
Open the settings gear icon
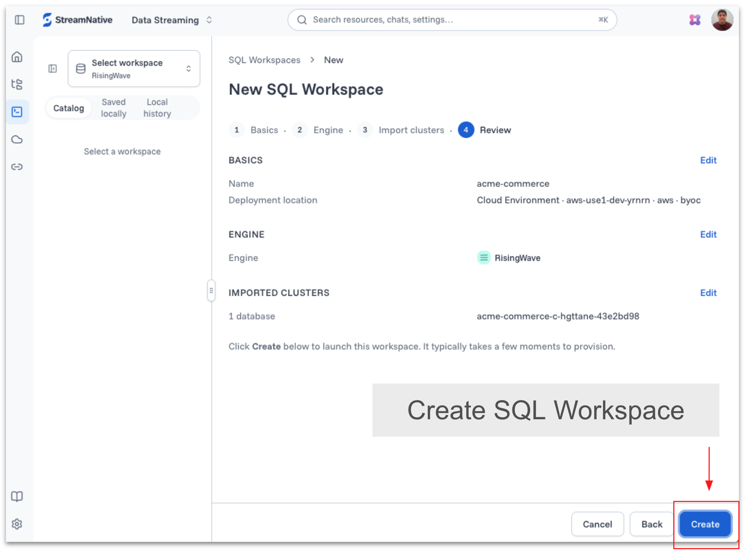[17, 524]
